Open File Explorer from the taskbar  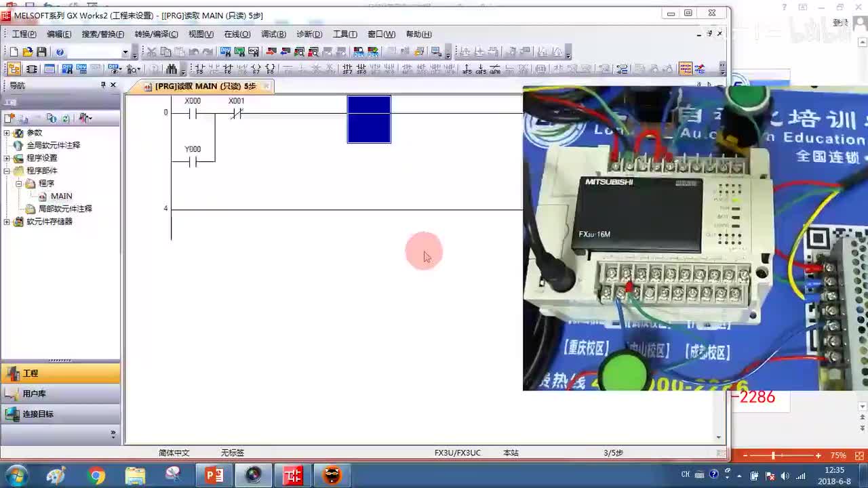click(136, 476)
